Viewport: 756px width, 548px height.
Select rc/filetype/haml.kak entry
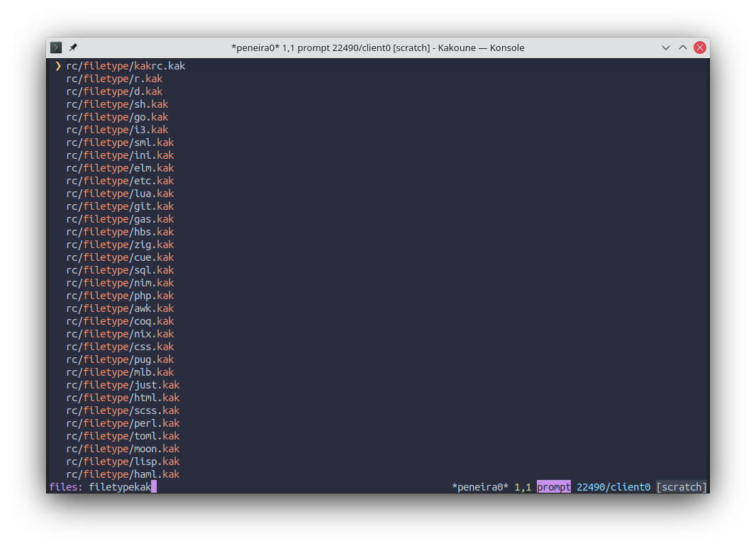[x=123, y=474]
